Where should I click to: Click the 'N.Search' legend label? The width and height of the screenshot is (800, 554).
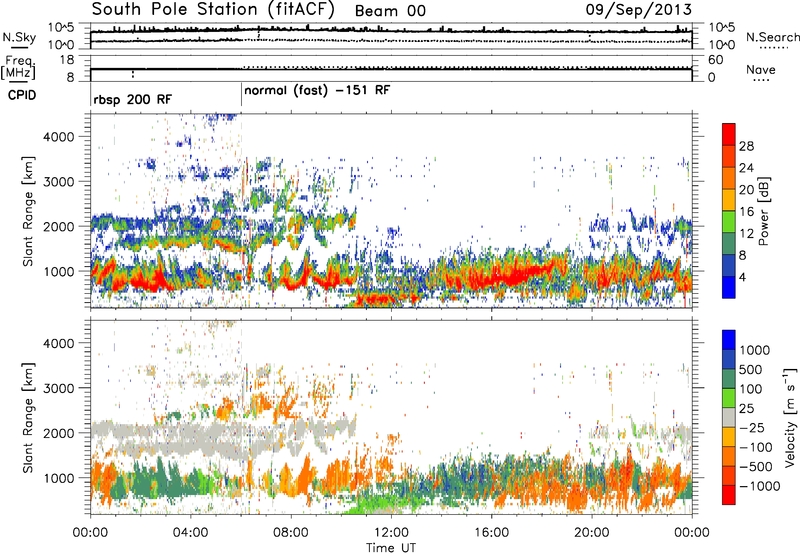coord(772,37)
